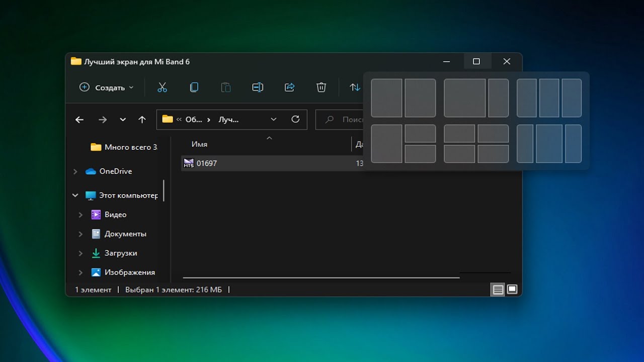Snap to right of three equal columns
The image size is (644, 362).
(x=572, y=98)
